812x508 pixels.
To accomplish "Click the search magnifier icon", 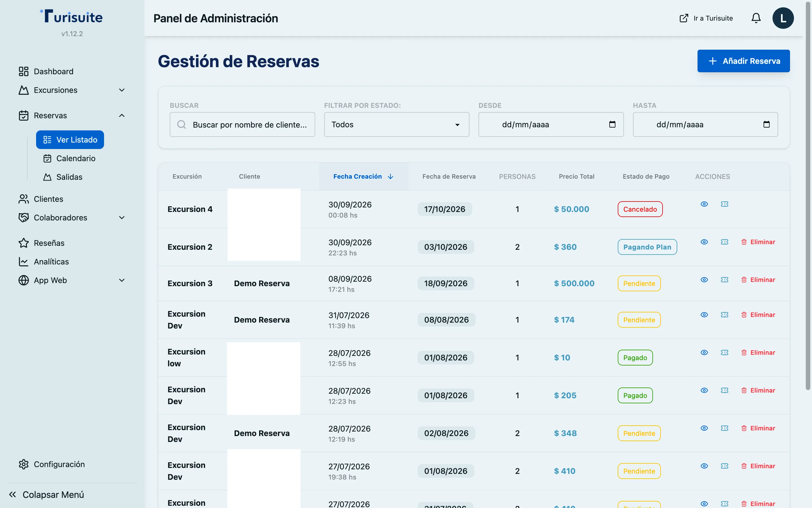I will click(182, 125).
